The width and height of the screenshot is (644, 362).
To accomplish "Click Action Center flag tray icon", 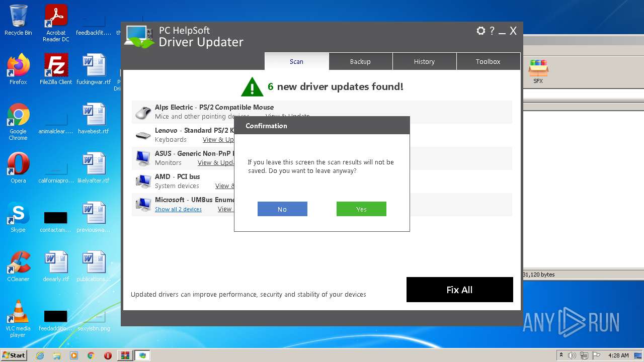I will (596, 355).
